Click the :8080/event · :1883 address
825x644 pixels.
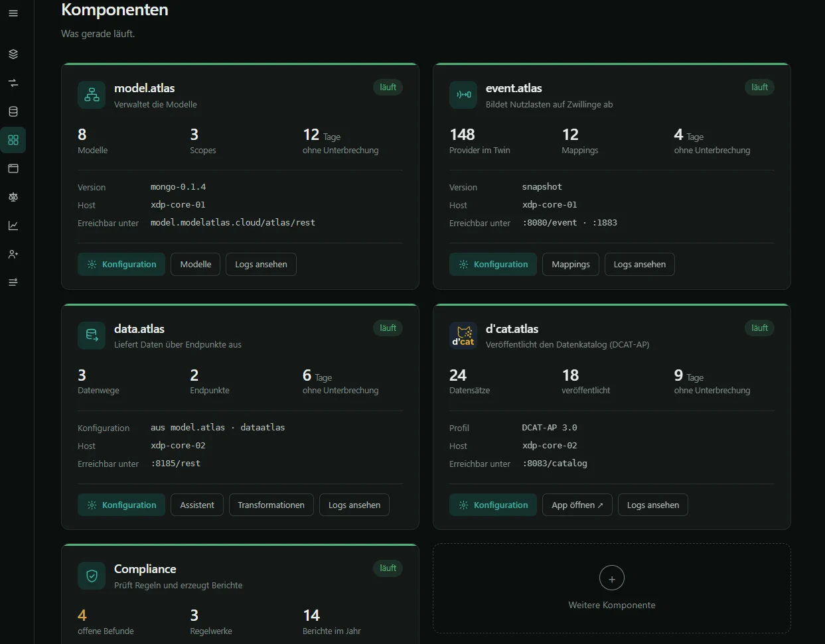click(x=570, y=223)
